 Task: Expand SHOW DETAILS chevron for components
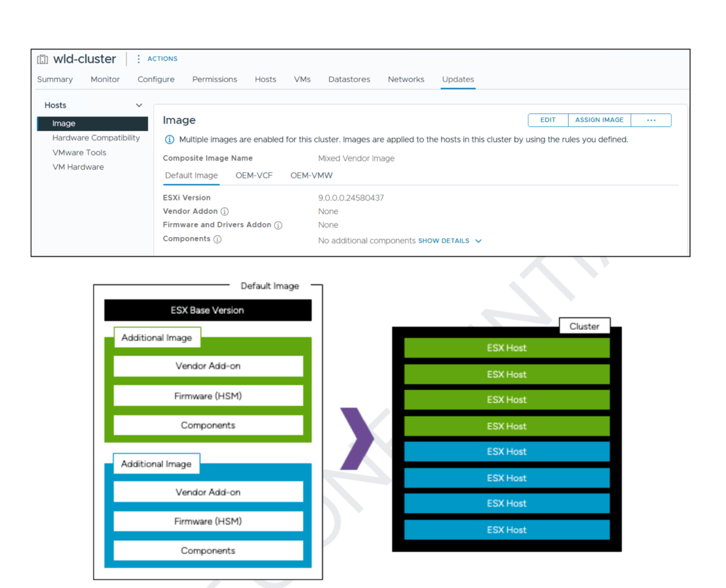click(x=479, y=241)
